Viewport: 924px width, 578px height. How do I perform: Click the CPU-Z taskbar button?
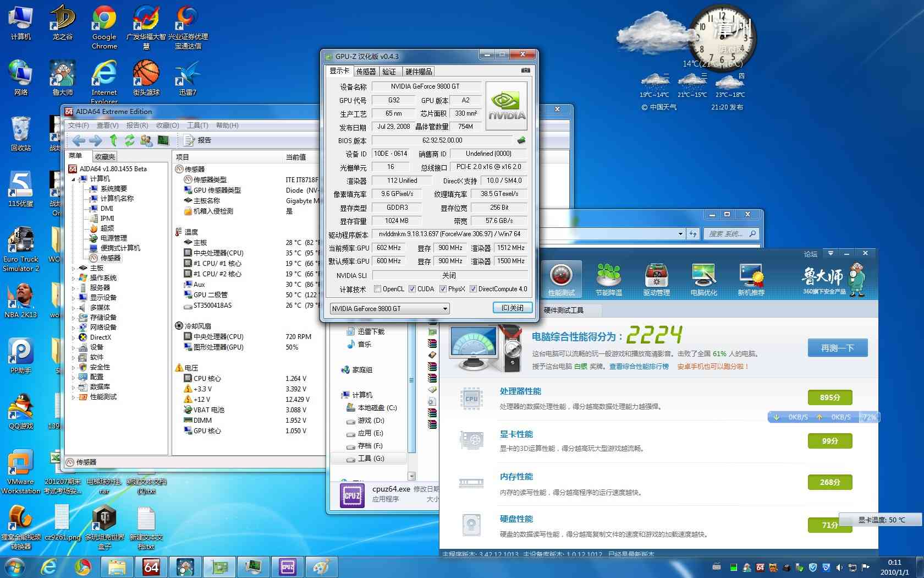coord(288,567)
